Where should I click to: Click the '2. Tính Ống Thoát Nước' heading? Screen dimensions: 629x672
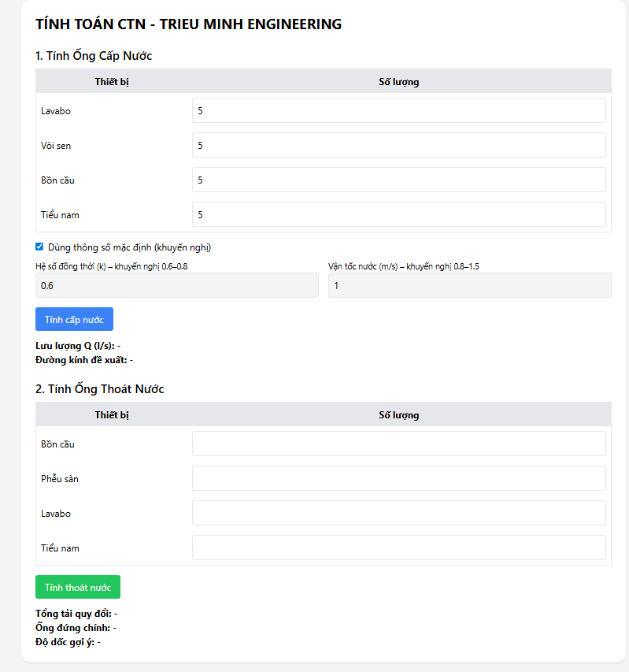tap(100, 389)
